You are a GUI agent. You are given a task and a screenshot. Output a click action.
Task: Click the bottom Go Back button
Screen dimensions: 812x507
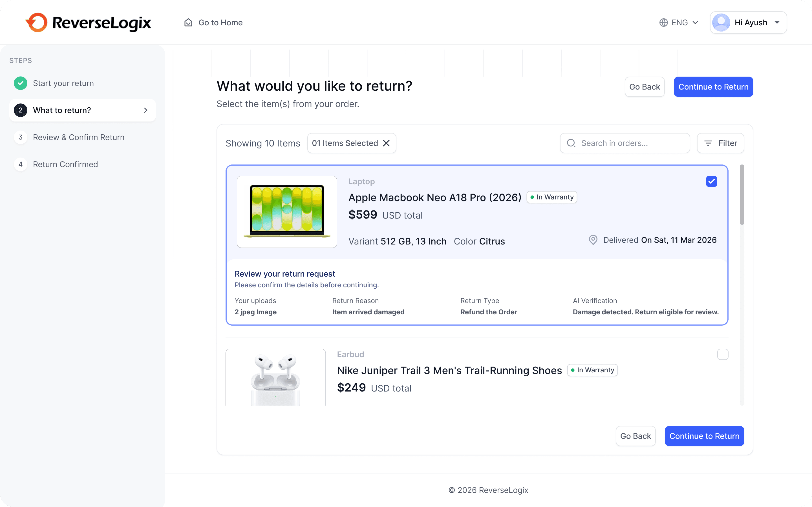pyautogui.click(x=635, y=436)
